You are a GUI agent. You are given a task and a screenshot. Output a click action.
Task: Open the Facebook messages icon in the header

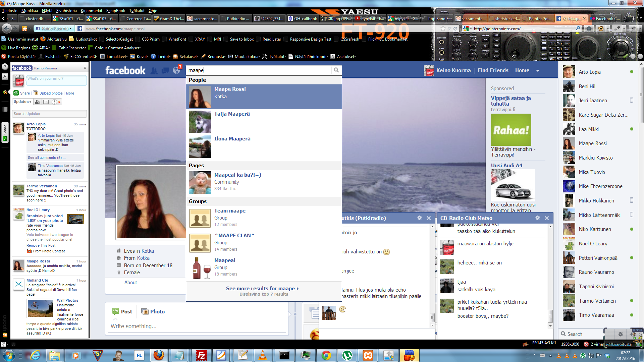(x=165, y=70)
